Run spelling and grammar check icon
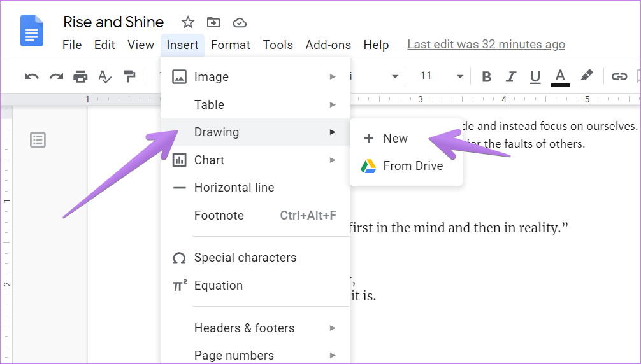The height and width of the screenshot is (364, 641). point(104,77)
